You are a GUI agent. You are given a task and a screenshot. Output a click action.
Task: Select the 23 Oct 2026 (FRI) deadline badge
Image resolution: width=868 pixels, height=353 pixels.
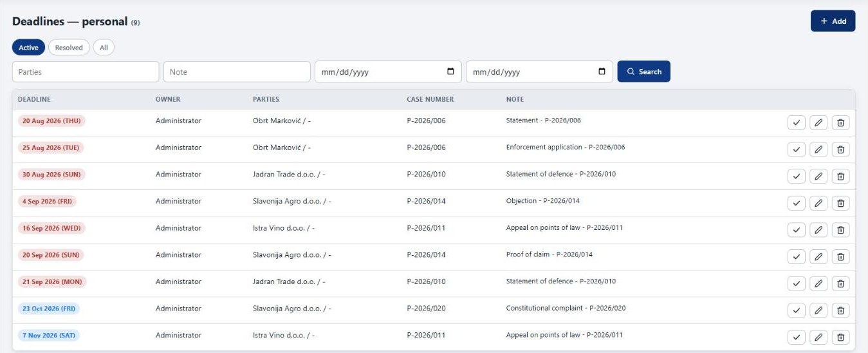click(49, 309)
